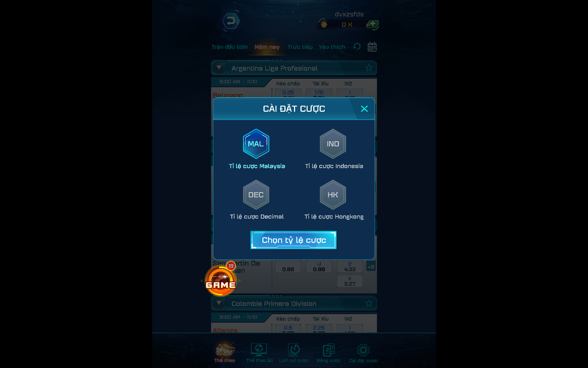Toggle yêu thích favorites filter
588x368 pixels.
332,47
